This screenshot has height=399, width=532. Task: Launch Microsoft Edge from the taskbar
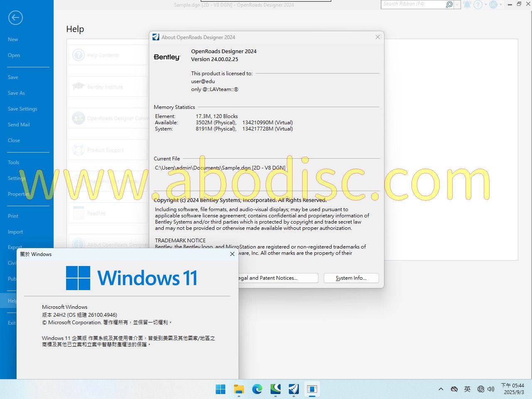coord(257,389)
